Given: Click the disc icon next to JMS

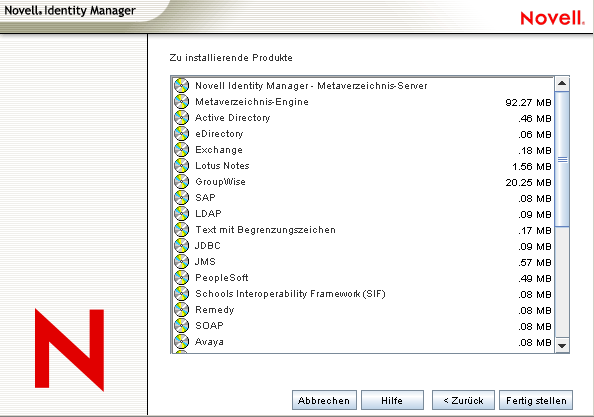Looking at the screenshot, I should (x=181, y=261).
